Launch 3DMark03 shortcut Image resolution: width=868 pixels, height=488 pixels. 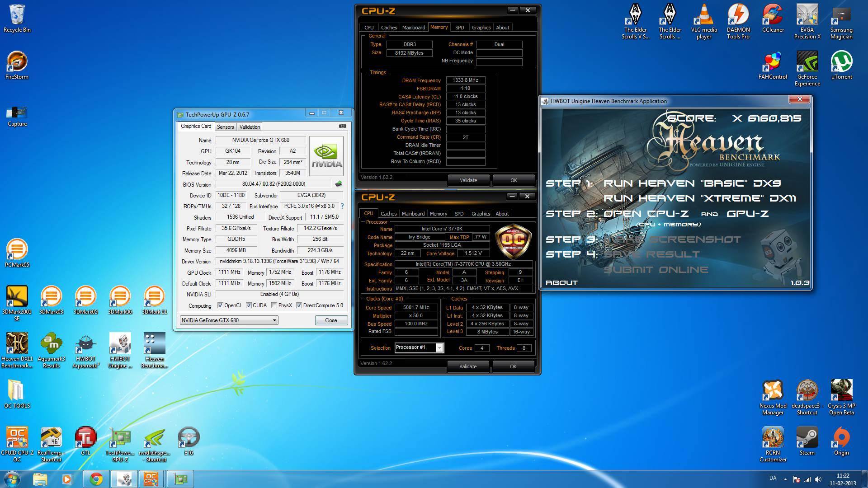[x=51, y=300]
